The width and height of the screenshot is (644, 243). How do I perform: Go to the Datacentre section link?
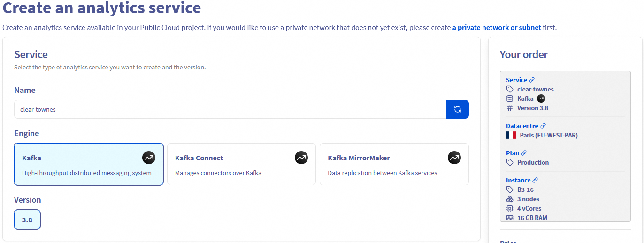click(x=522, y=126)
